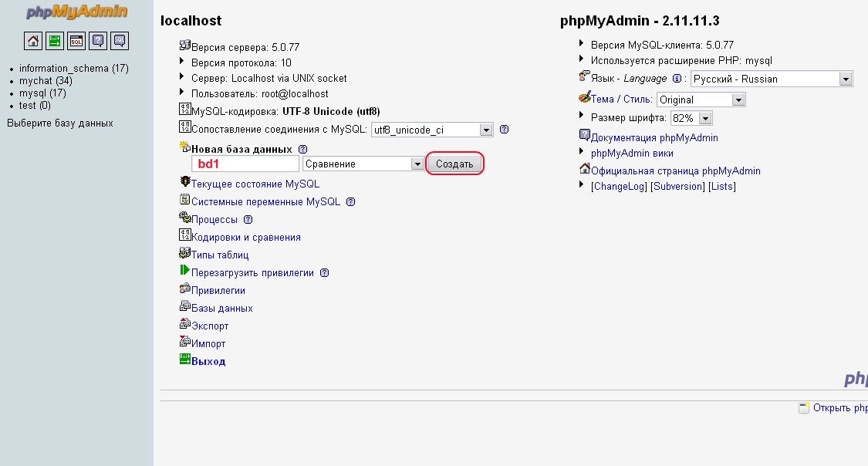Click the icon beside Импорт
This screenshot has width=868, height=466.
click(x=185, y=341)
